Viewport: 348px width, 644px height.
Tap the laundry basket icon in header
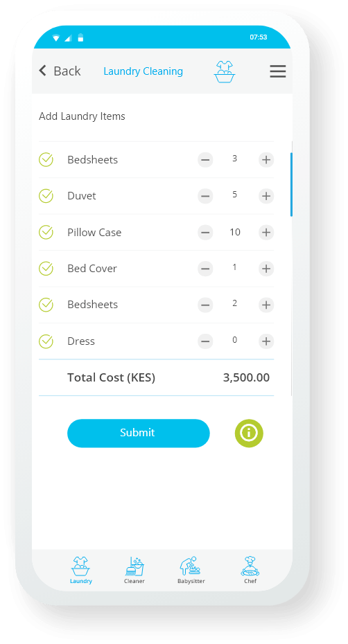tap(224, 72)
